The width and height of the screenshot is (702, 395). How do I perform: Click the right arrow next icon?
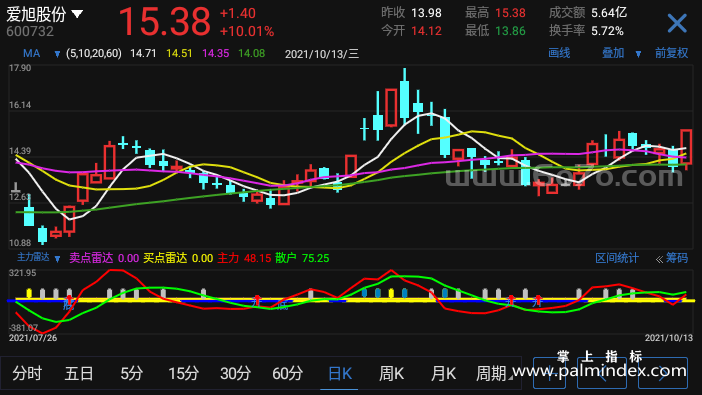[663, 373]
